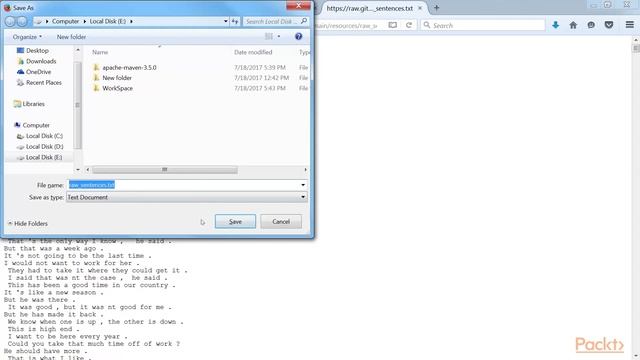Select the sentences.txt browser tab
The width and height of the screenshot is (640, 360).
(x=369, y=8)
